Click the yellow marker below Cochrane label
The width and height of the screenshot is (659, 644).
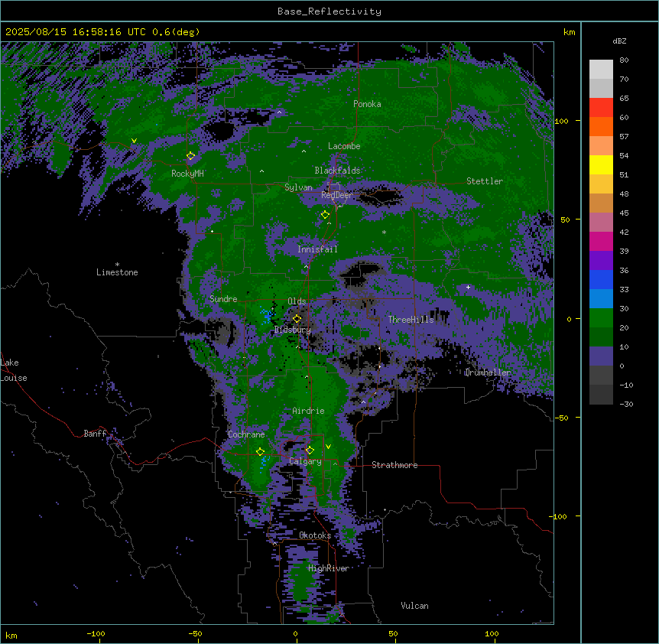point(260,452)
